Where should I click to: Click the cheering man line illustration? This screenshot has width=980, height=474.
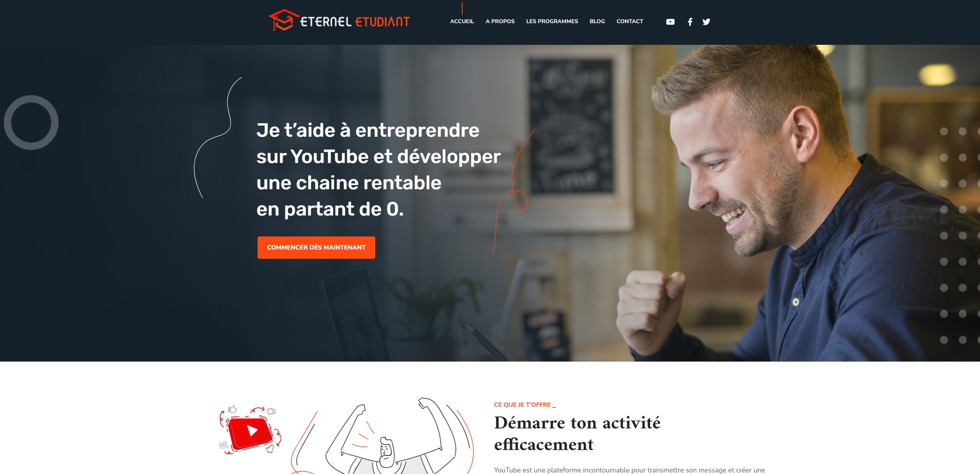point(390,437)
